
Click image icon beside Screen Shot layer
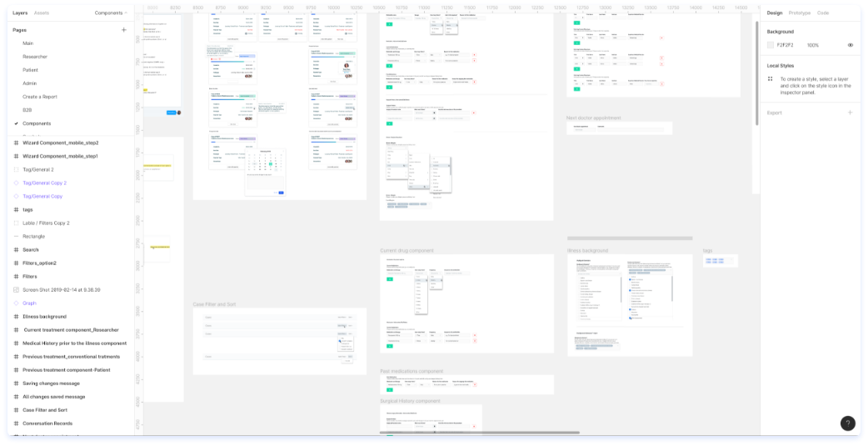(16, 290)
